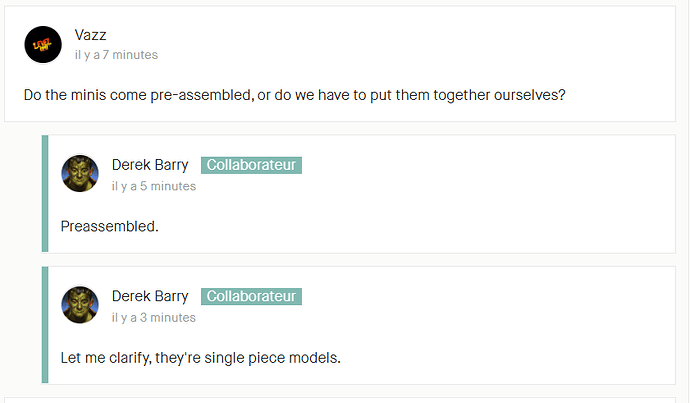The image size is (690, 403).
Task: Open the 'il y a 5 minutes' timestamp
Action: (154, 186)
